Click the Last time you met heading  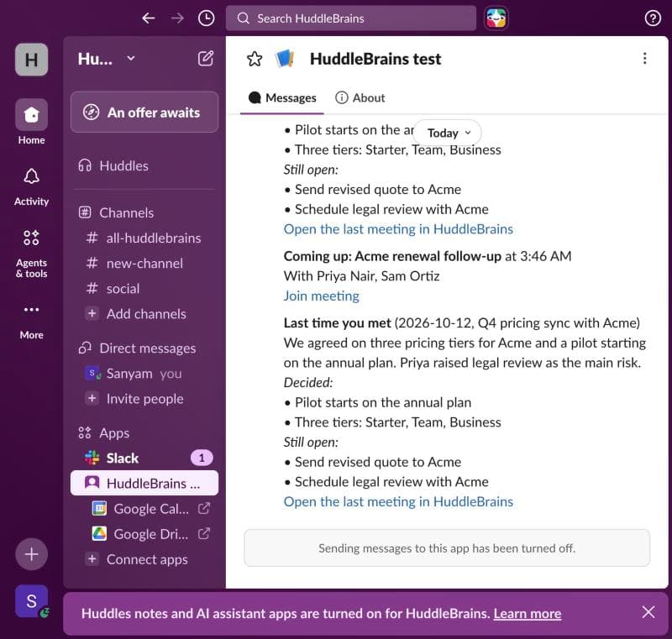point(338,323)
